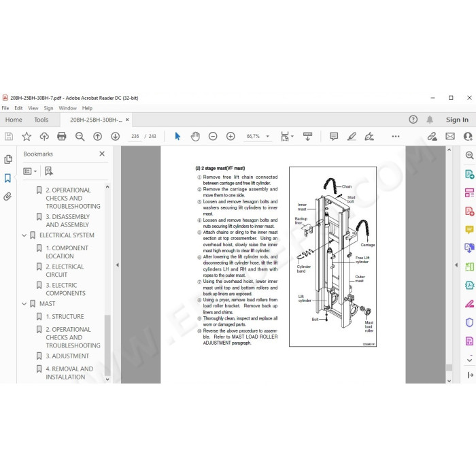Open the zoom level dropdown
This screenshot has height=476, width=476.
[267, 136]
